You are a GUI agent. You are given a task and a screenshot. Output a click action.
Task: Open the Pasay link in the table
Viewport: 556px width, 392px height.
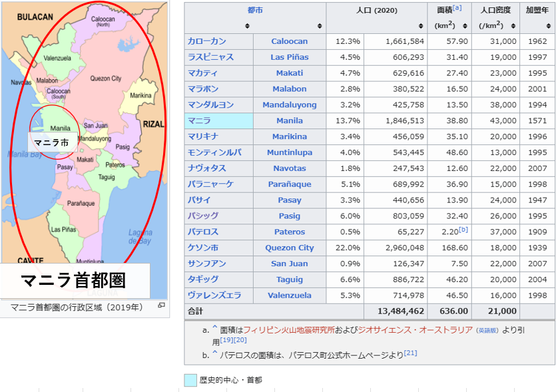tap(290, 200)
